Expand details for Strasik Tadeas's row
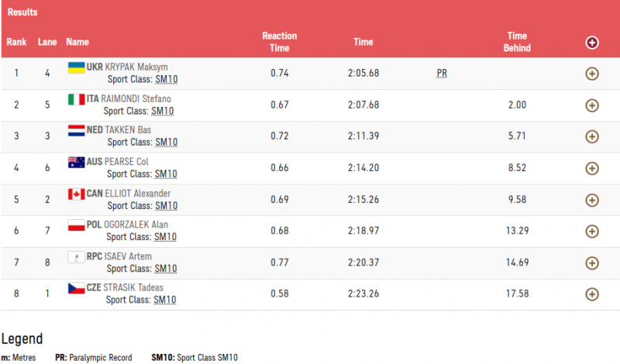 point(592,294)
